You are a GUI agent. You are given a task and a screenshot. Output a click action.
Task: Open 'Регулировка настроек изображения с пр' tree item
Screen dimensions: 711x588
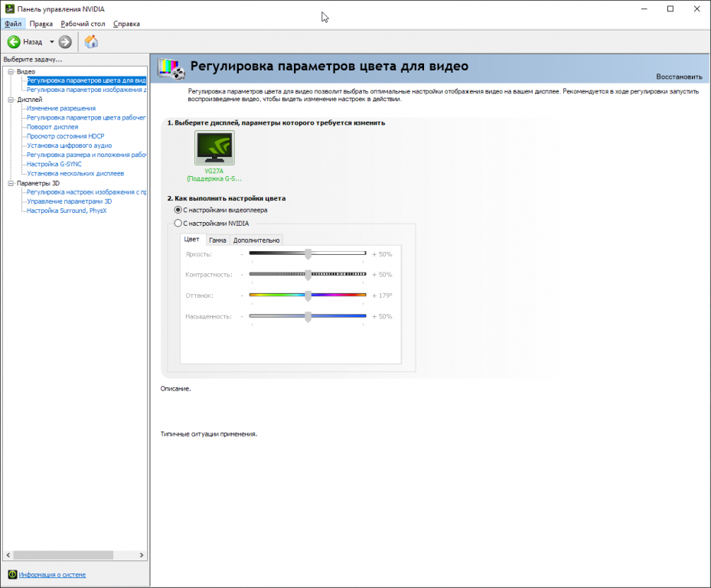tap(86, 192)
